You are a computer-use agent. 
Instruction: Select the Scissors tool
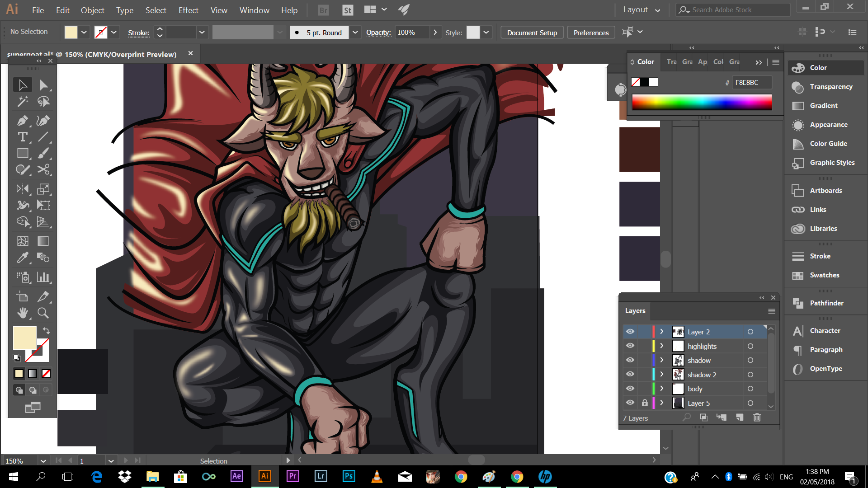43,169
